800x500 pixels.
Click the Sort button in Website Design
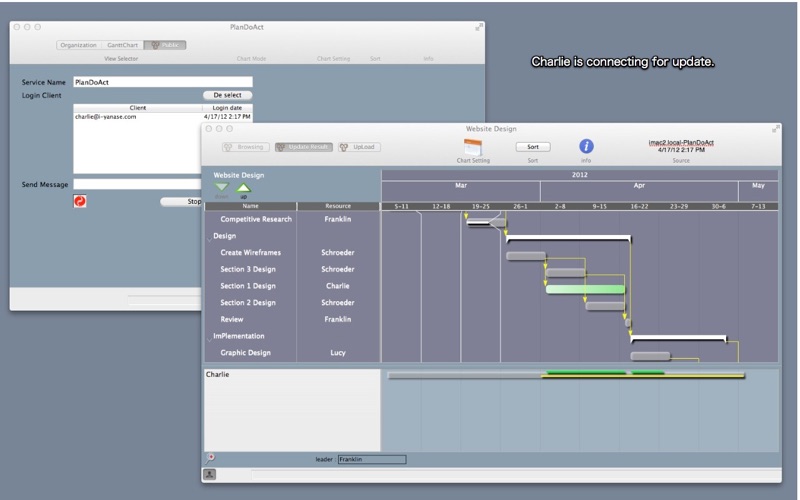(x=533, y=146)
